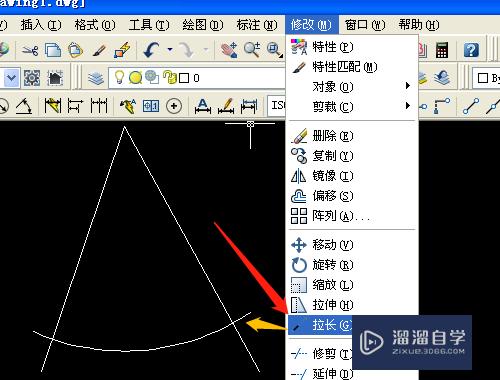Click the Pan realtime hand icon
Screen dimensions: 500x380
[229, 50]
